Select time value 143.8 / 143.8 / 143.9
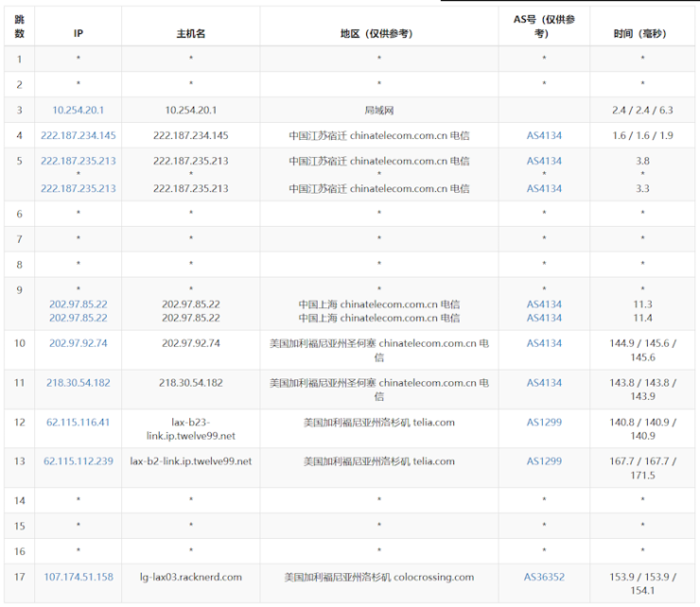This screenshot has width=700, height=607. point(642,390)
